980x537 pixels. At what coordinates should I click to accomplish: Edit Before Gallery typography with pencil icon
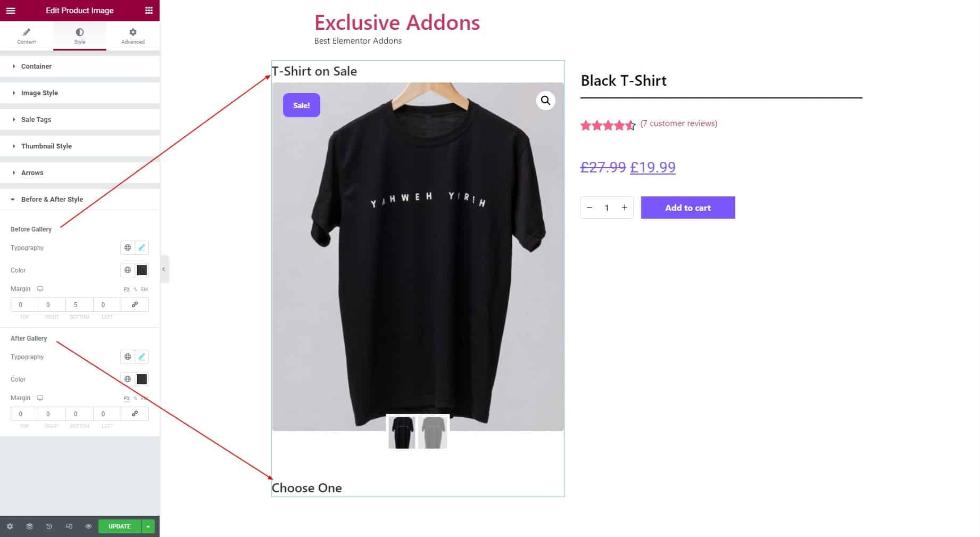[142, 247]
